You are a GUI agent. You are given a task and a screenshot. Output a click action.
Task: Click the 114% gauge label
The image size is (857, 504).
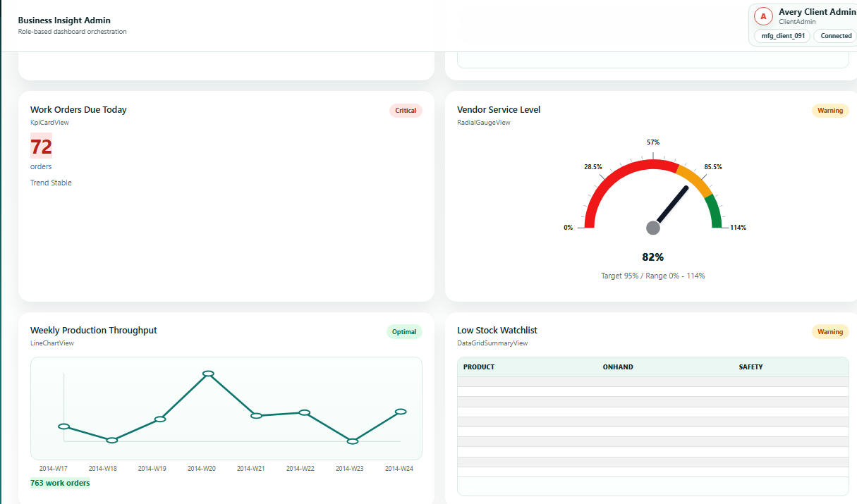[739, 228]
